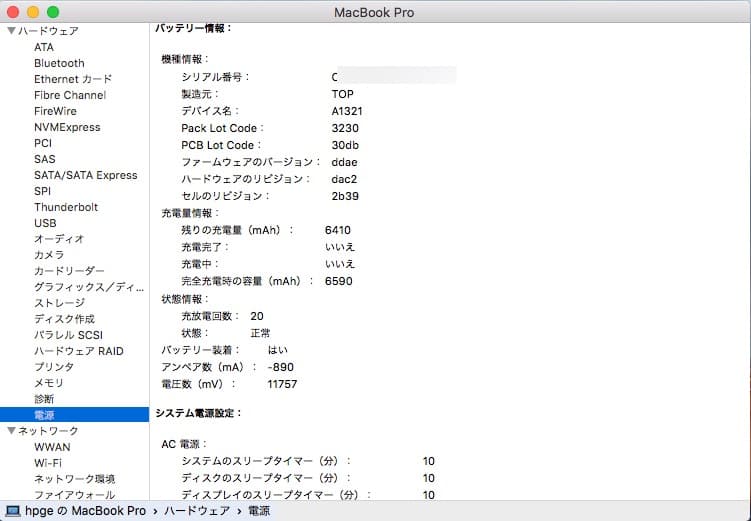Open パラレル SCSI item
The image size is (751, 521).
pyautogui.click(x=68, y=335)
